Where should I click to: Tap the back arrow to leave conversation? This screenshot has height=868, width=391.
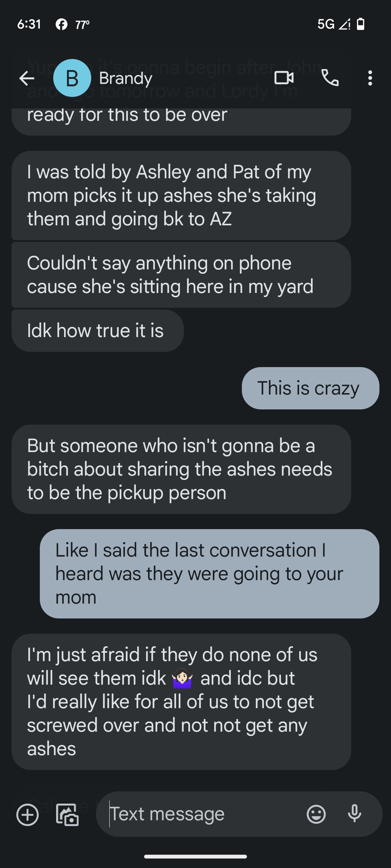pos(26,78)
